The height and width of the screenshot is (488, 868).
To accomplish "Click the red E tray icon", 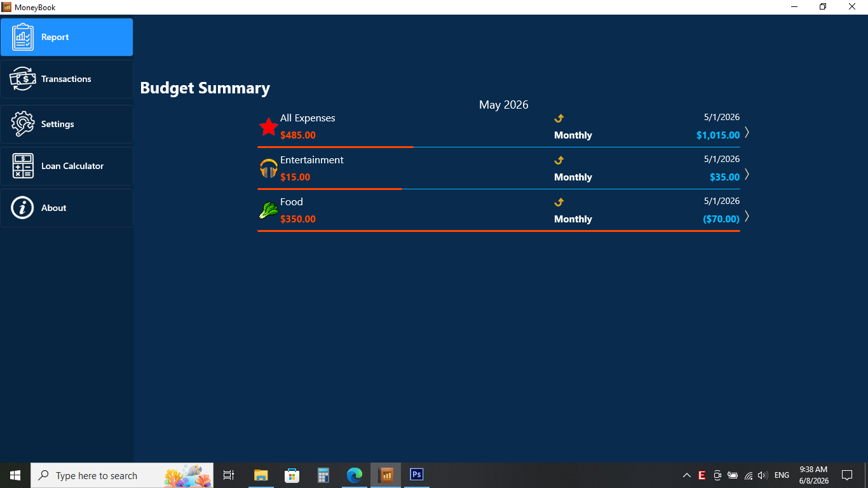I will (x=702, y=475).
